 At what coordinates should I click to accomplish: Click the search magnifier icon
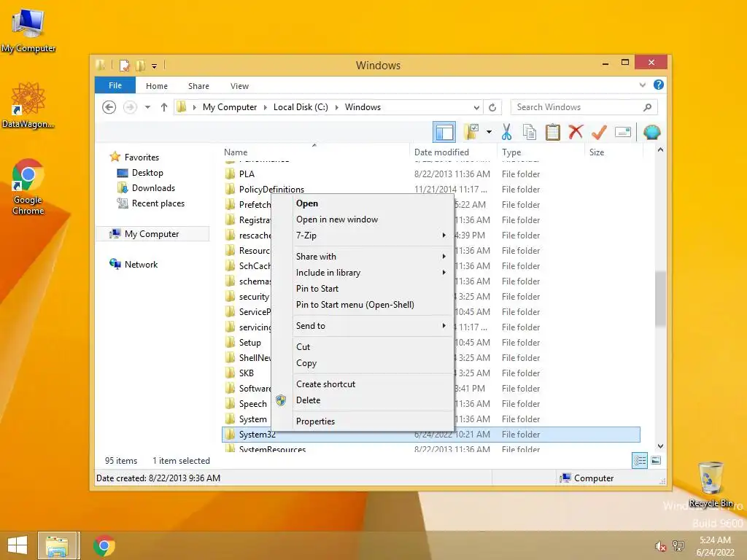[x=647, y=107]
